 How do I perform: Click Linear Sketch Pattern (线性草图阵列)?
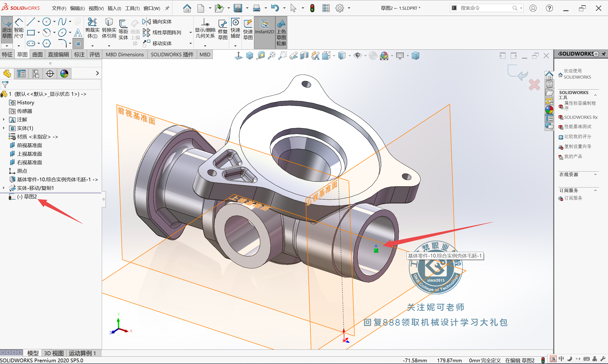pos(162,32)
